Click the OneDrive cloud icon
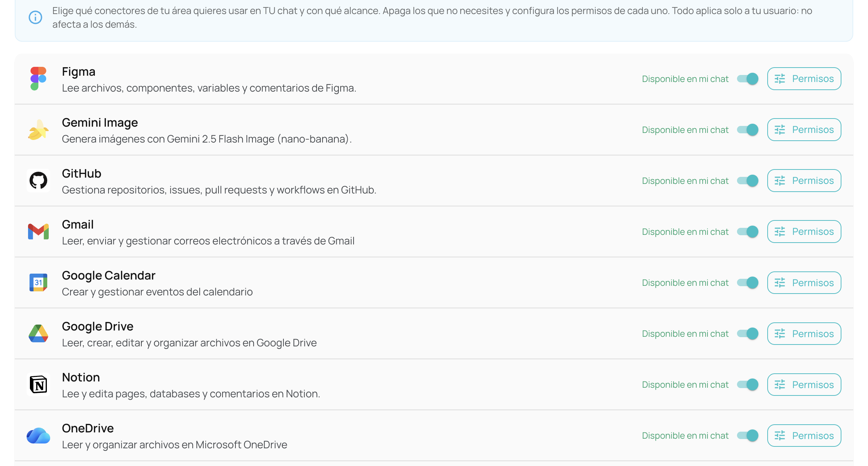 [x=38, y=435]
